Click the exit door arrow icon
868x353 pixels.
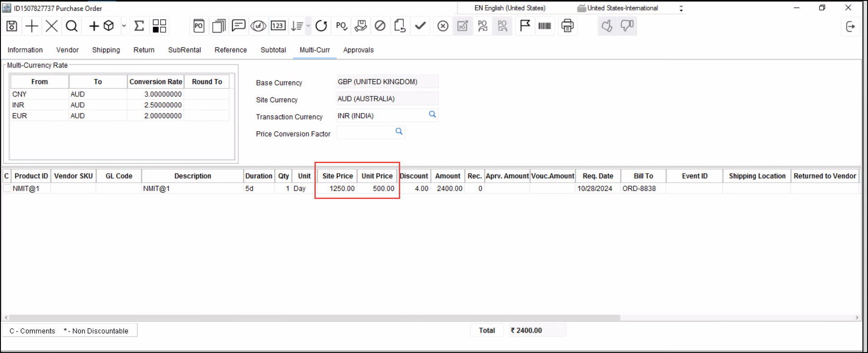click(850, 26)
